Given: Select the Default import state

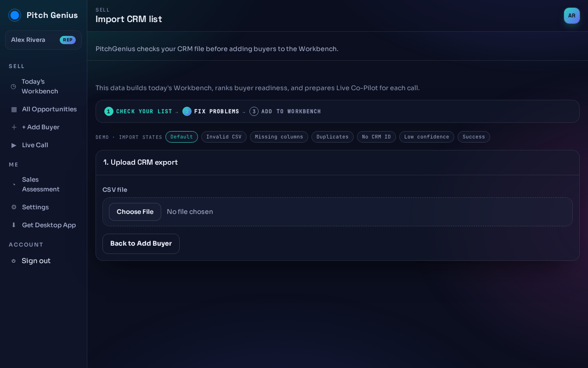Looking at the screenshot, I should [181, 137].
